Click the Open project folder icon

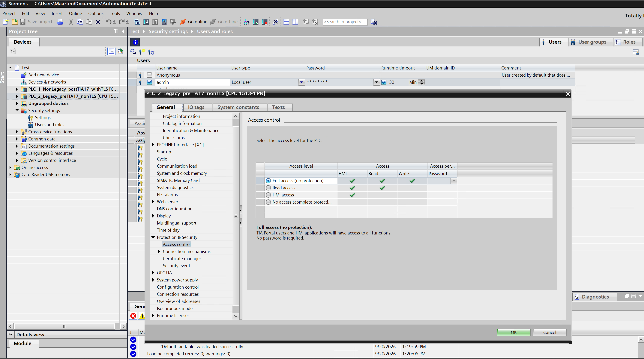[x=15, y=22]
